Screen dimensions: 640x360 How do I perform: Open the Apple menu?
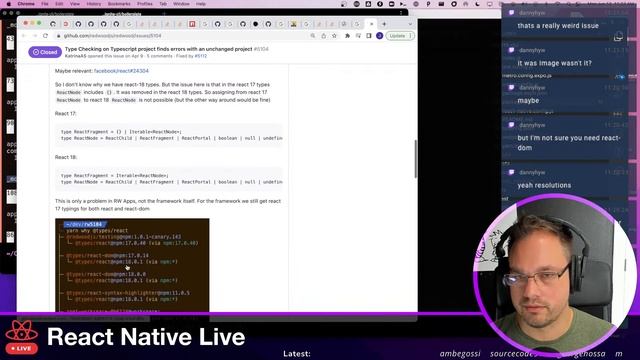(9, 4)
